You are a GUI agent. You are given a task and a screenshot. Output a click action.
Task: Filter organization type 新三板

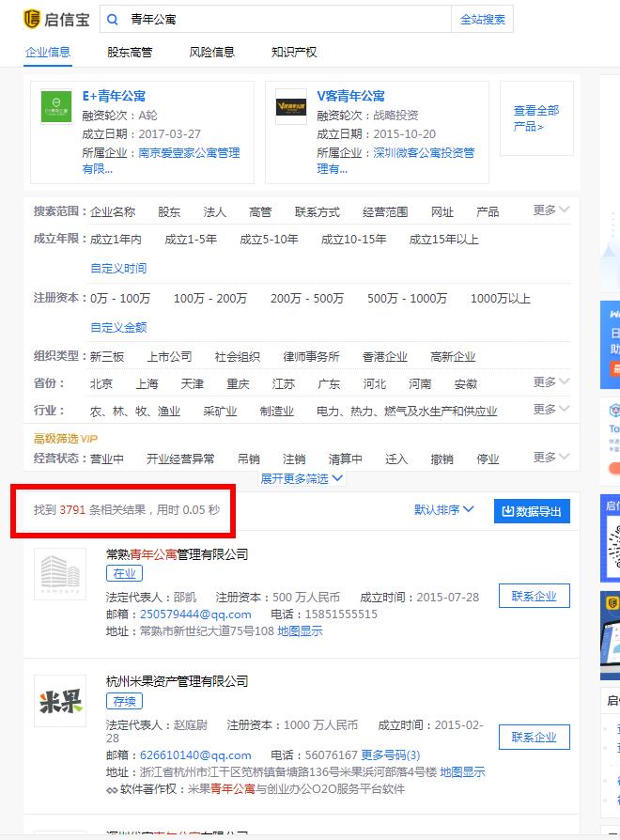(x=107, y=356)
